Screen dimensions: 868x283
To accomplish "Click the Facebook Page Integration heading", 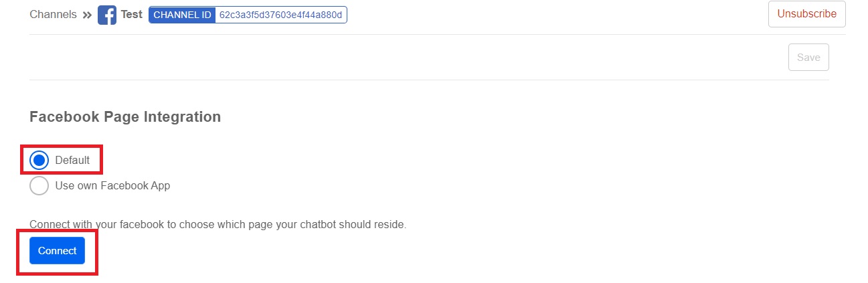I will click(x=125, y=117).
